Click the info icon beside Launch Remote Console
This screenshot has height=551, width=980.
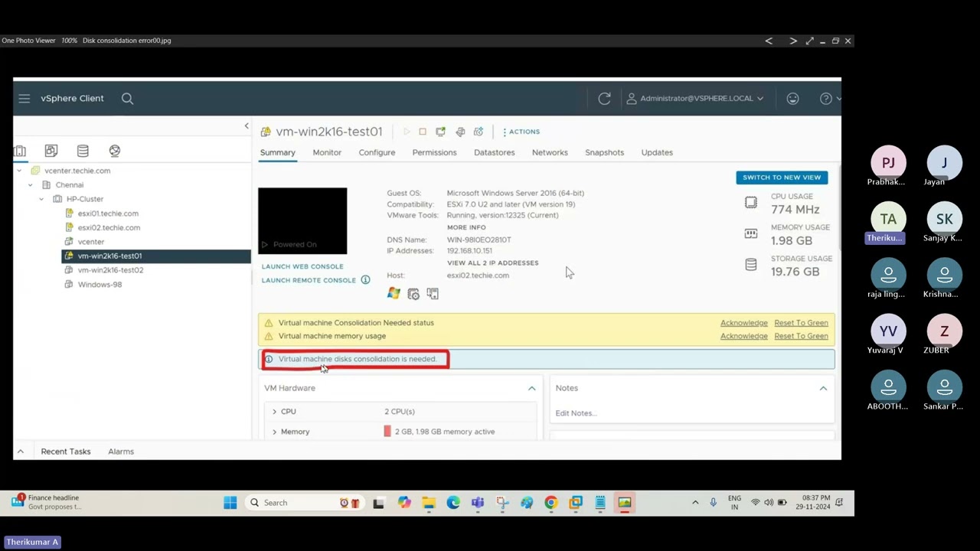click(x=365, y=280)
